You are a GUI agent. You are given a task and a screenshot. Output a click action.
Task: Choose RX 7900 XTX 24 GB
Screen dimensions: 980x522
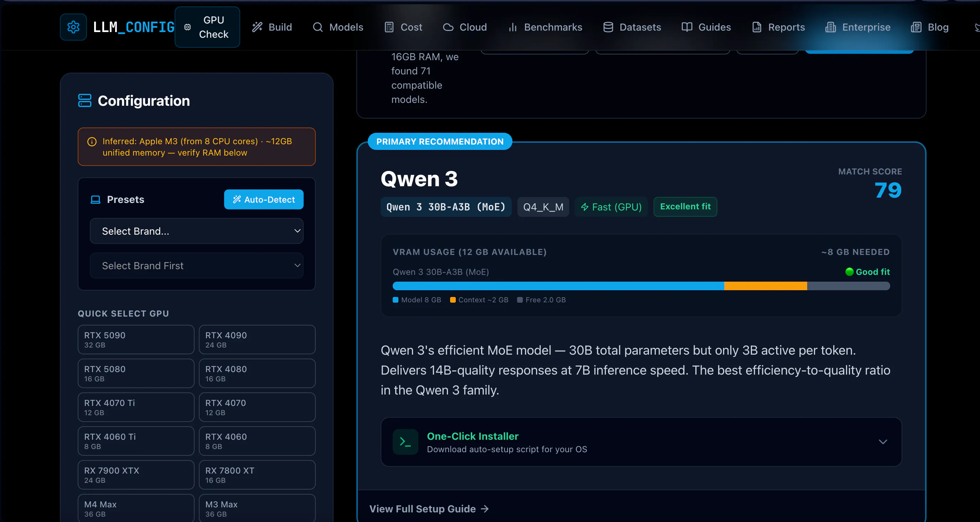pos(136,475)
